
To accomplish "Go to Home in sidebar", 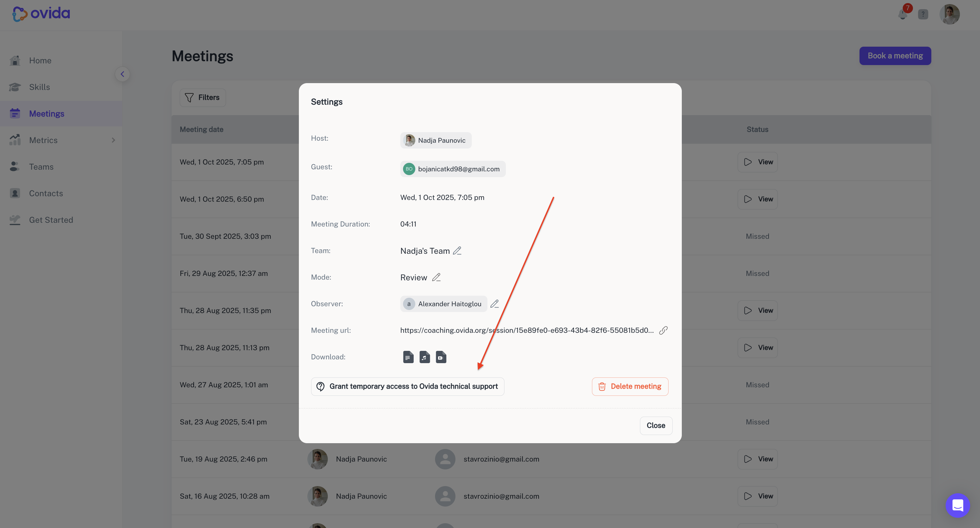I will 61,61.
